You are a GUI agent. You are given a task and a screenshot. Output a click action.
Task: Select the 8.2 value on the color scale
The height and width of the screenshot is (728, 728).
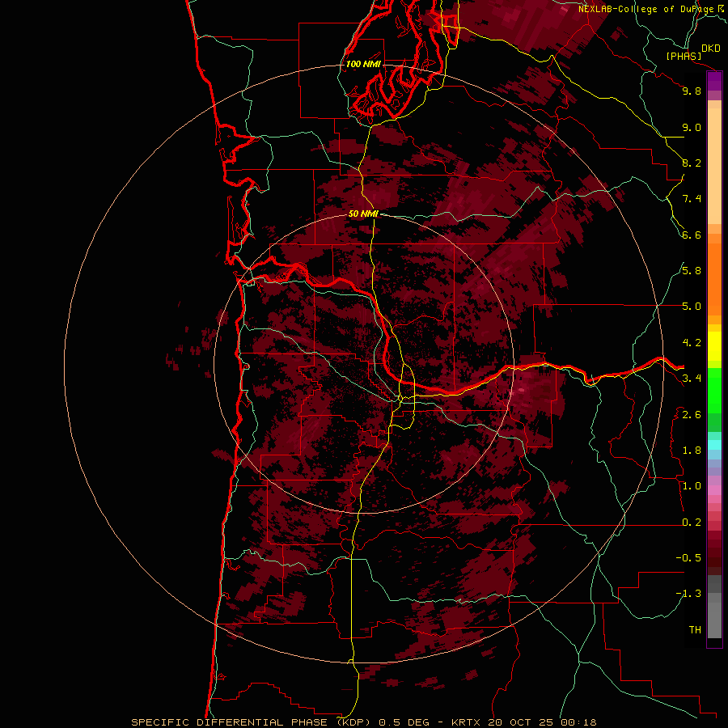tap(692, 163)
